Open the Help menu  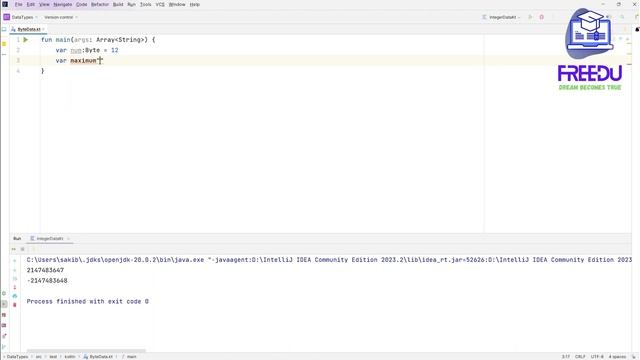(x=195, y=4)
